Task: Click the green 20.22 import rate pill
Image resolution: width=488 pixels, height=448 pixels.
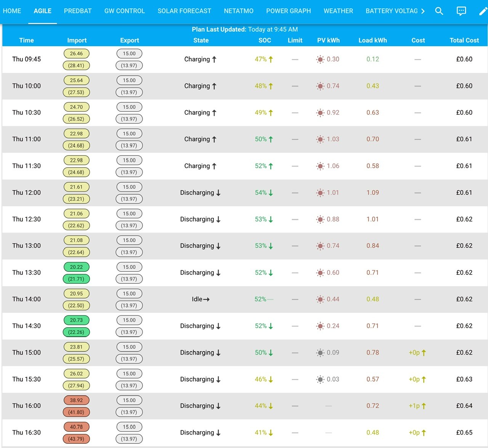Action: pyautogui.click(x=76, y=267)
